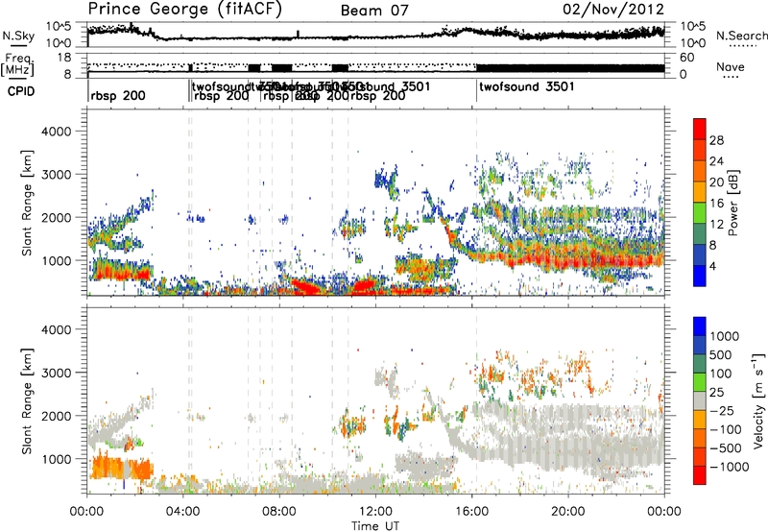Click the '1000' tick on velocity colorbar

[x=725, y=336]
